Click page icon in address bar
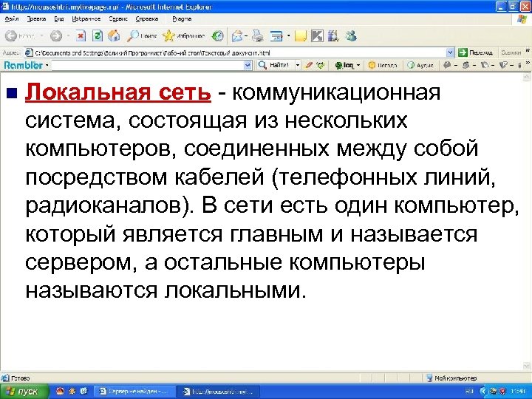 (29, 52)
